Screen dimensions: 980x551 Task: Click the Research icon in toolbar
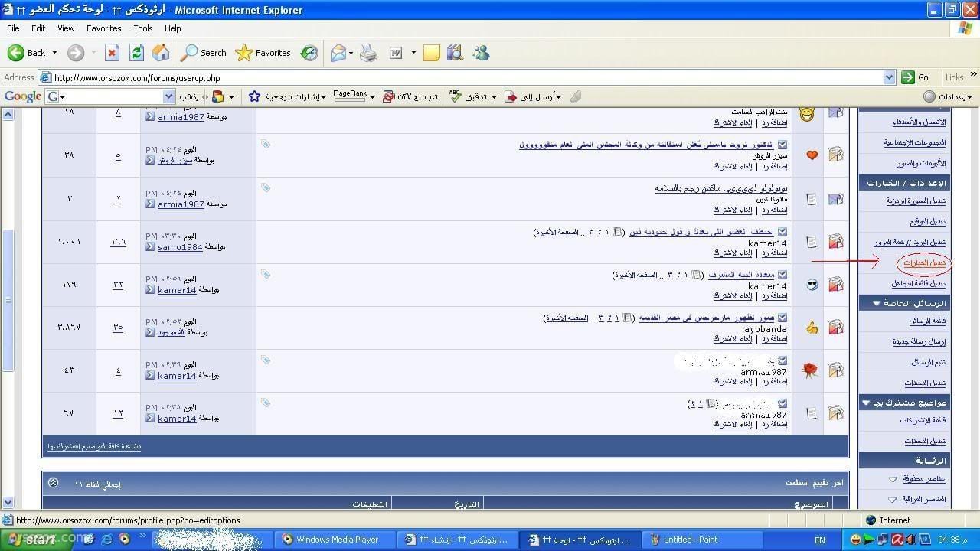(456, 53)
